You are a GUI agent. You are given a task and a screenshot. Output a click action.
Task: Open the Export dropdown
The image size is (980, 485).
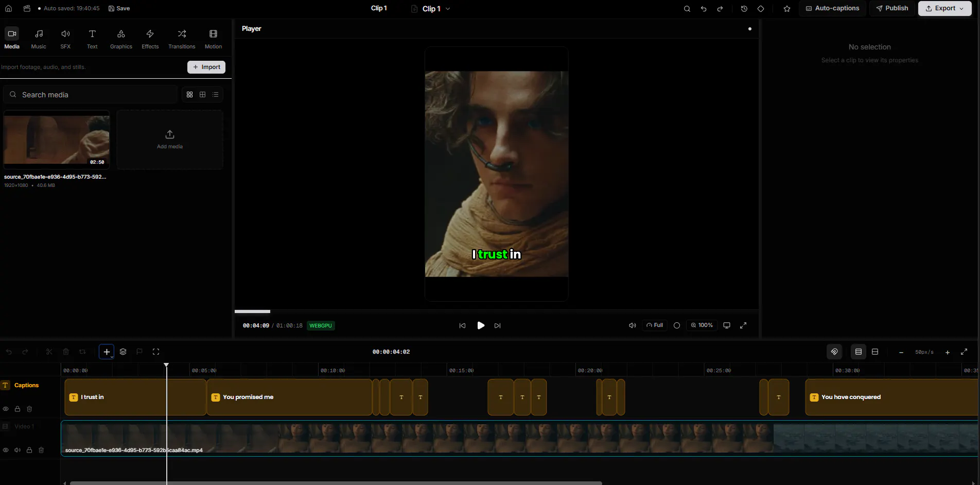tap(945, 8)
